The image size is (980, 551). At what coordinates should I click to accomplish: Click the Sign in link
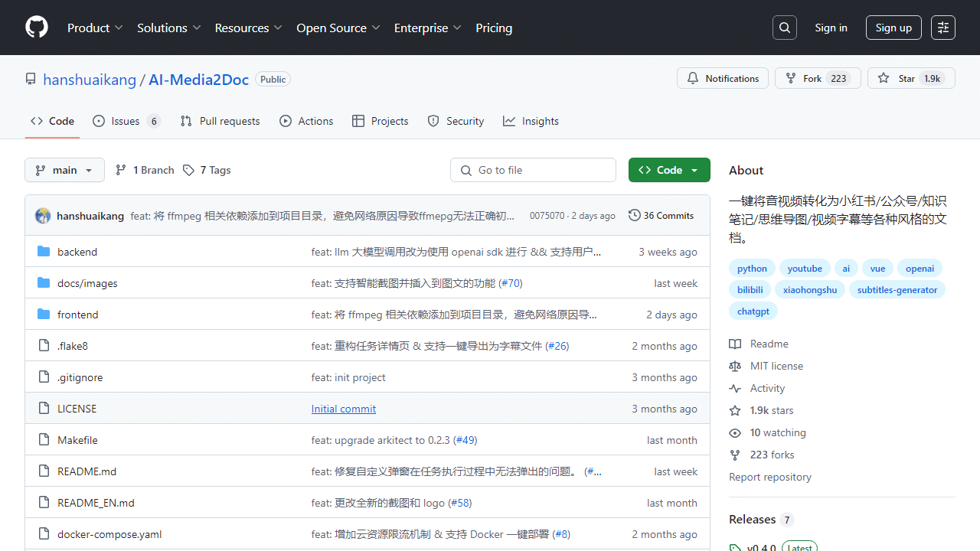pyautogui.click(x=831, y=28)
